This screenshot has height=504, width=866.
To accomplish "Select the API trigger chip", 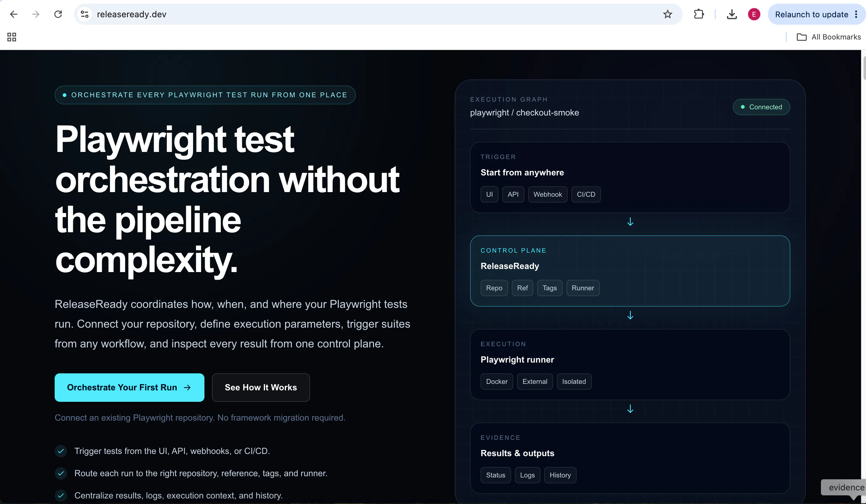I will click(x=513, y=195).
